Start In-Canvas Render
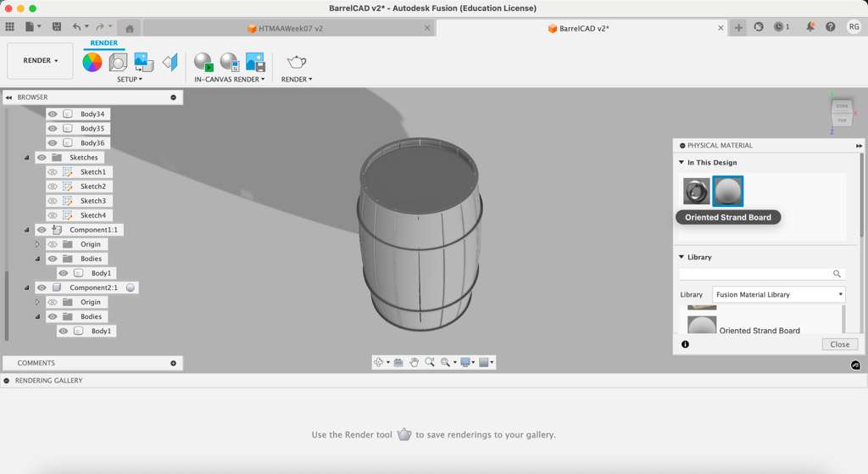The image size is (868, 474). coord(203,62)
